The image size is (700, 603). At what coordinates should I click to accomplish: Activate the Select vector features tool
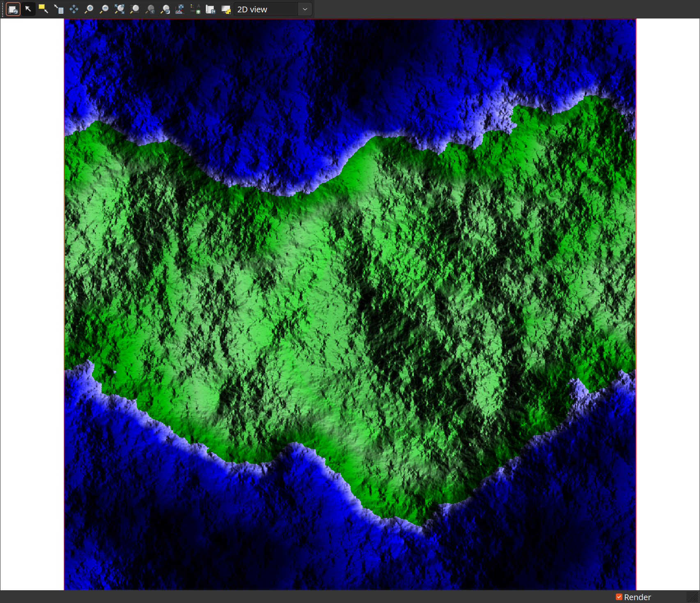click(x=44, y=9)
